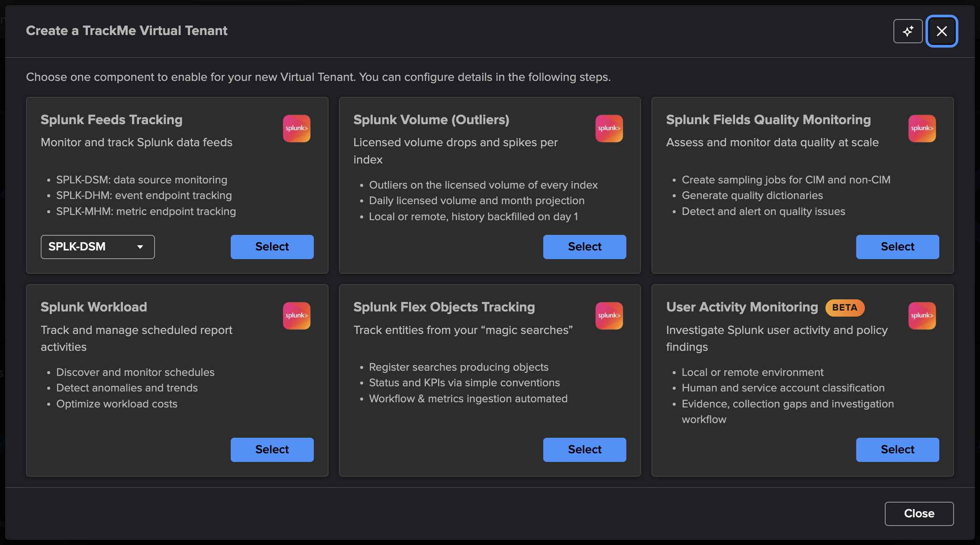Click 'Register searches producing objects' bullet
Screen dimensions: 980x545
(x=458, y=367)
